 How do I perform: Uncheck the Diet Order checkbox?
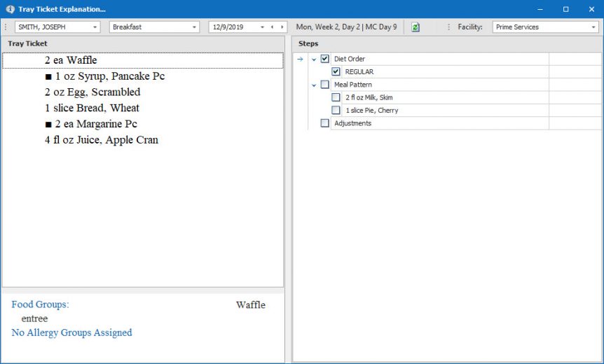[x=324, y=59]
